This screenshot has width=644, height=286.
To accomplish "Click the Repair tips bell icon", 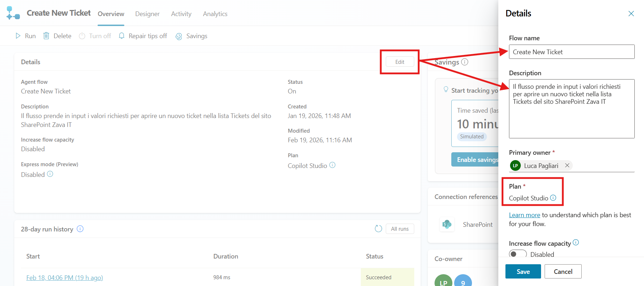I will point(121,36).
